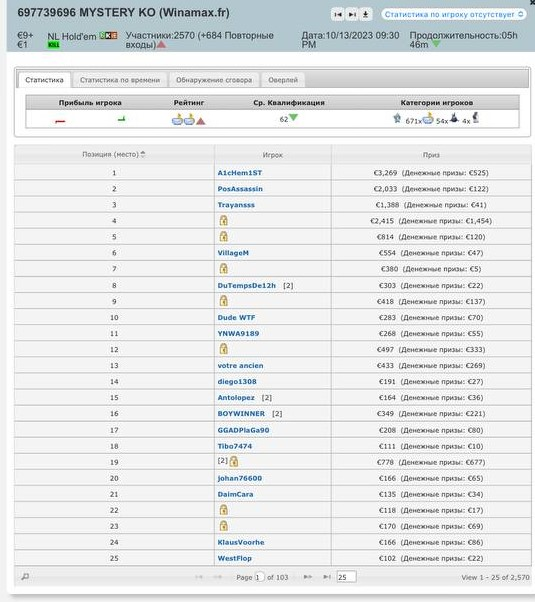Open the rows-per-page 25 selector
This screenshot has width=535, height=602.
(x=346, y=577)
